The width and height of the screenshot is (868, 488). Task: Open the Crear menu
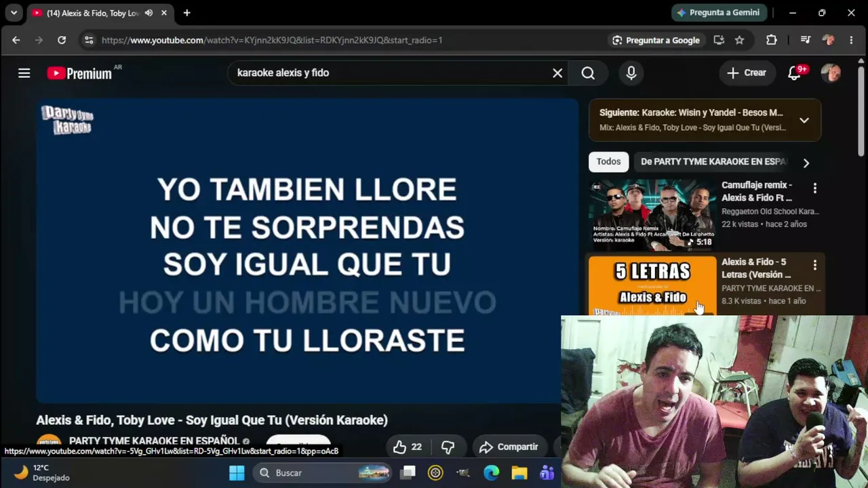746,73
